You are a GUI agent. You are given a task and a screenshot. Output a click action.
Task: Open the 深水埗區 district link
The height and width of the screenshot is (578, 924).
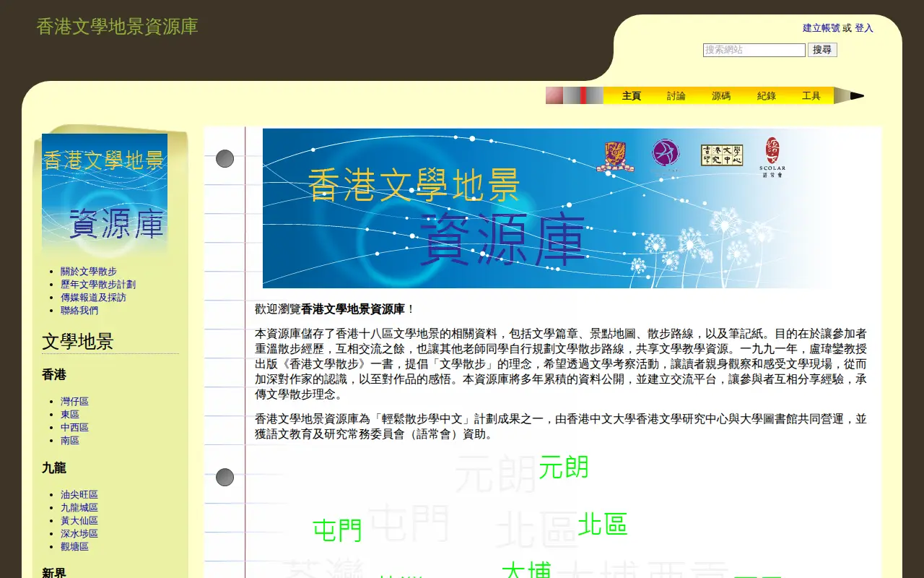[79, 534]
